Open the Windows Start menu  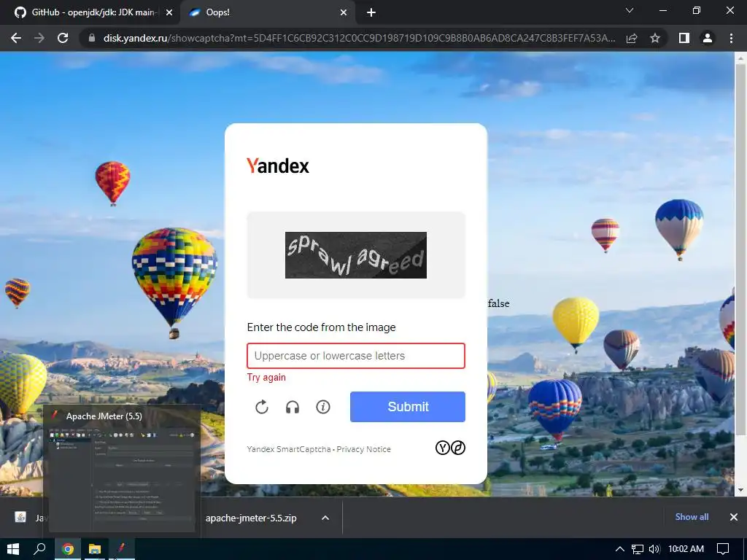pyautogui.click(x=13, y=549)
